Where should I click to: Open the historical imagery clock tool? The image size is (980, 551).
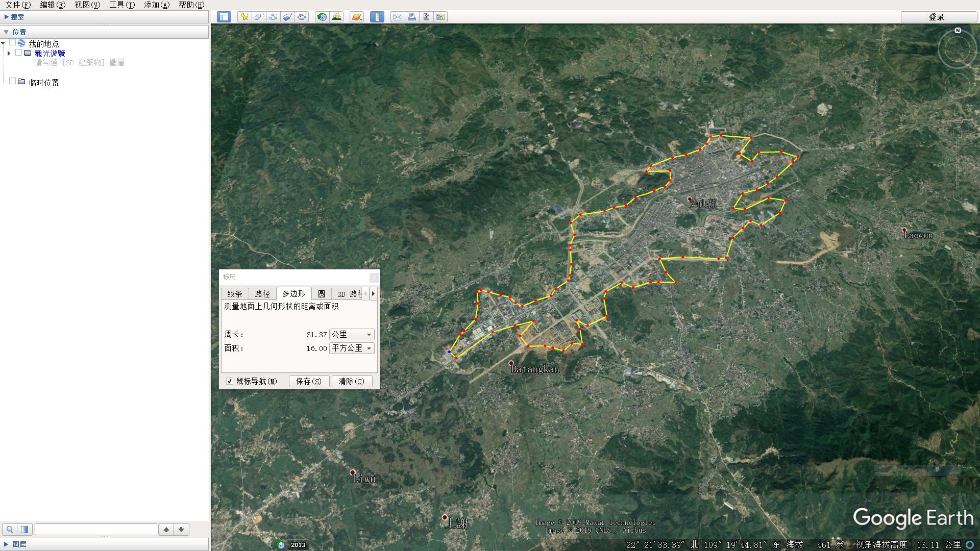(321, 16)
